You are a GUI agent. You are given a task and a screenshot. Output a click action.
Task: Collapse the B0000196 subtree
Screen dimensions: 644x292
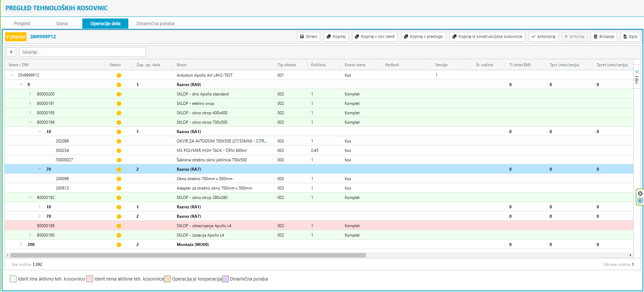coord(30,122)
